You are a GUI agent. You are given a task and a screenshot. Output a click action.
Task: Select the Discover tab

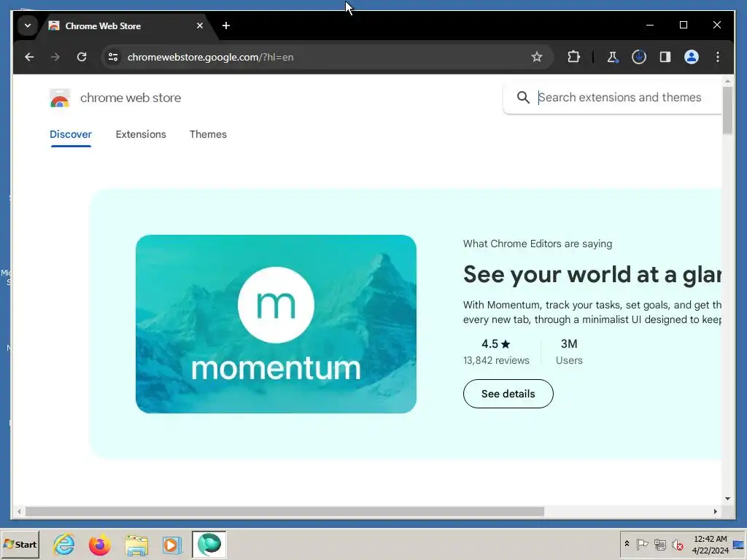(71, 135)
